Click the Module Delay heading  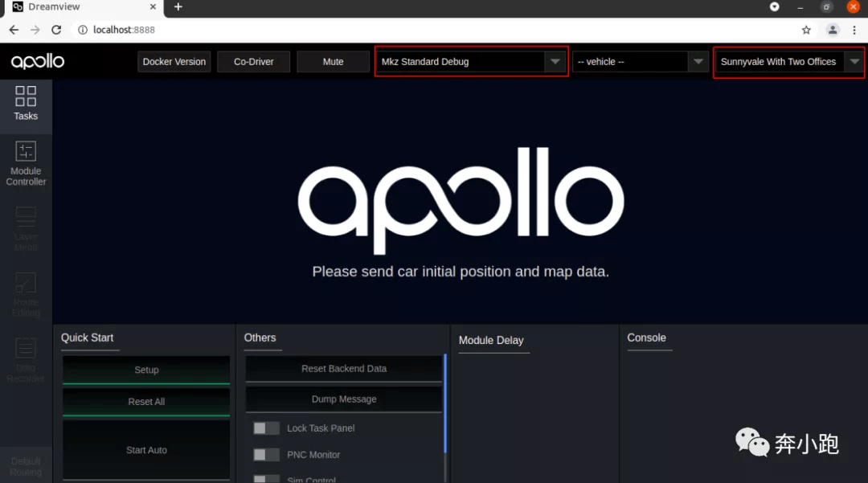(x=491, y=340)
